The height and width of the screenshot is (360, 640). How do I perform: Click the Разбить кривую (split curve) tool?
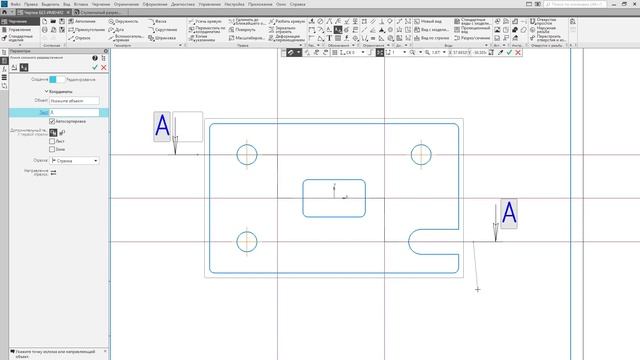287,21
